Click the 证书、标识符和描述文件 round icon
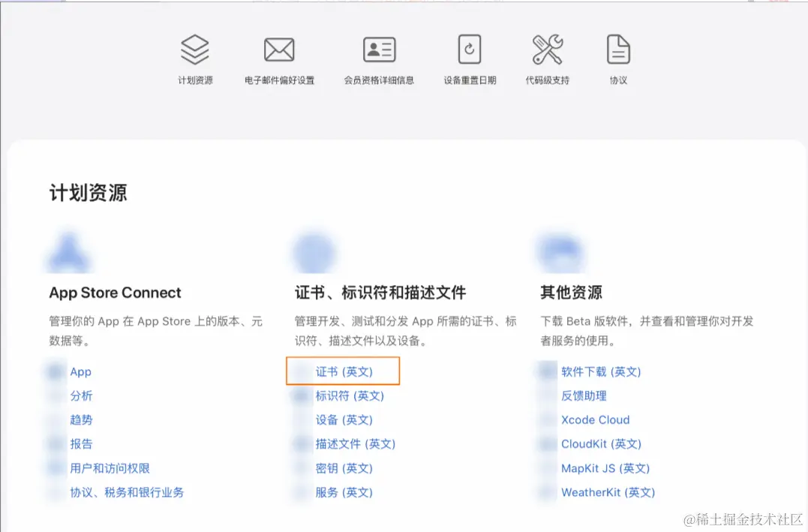This screenshot has width=808, height=532. pyautogui.click(x=314, y=253)
